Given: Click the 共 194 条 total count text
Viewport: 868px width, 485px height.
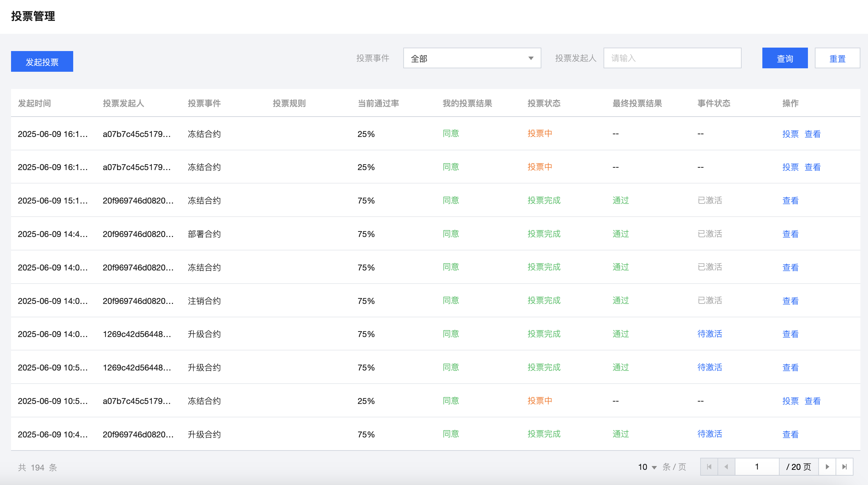Looking at the screenshot, I should [37, 467].
